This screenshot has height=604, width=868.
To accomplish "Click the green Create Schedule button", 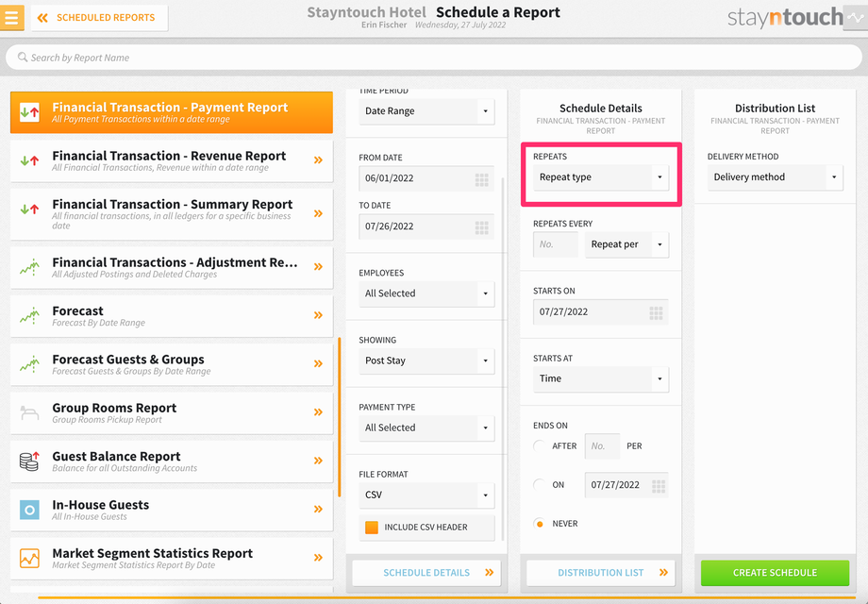I will coord(775,573).
